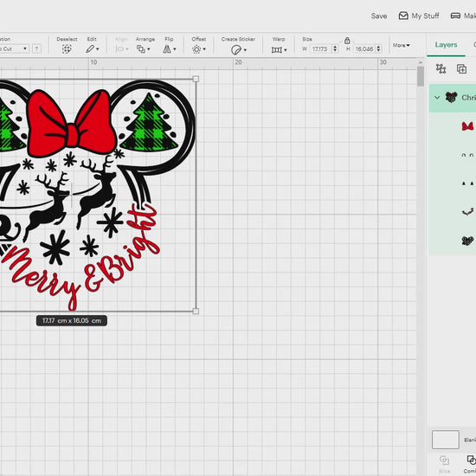Click the bottom-right resize handle of selection
The image size is (476, 476).
196,312
